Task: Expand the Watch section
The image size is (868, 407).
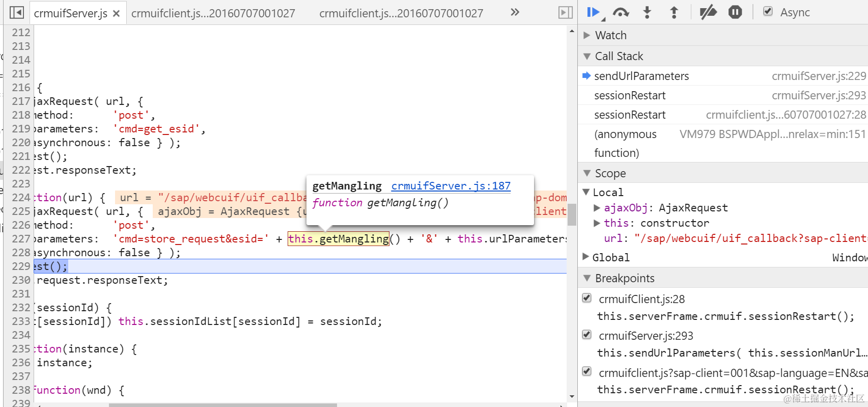Action: click(x=586, y=35)
